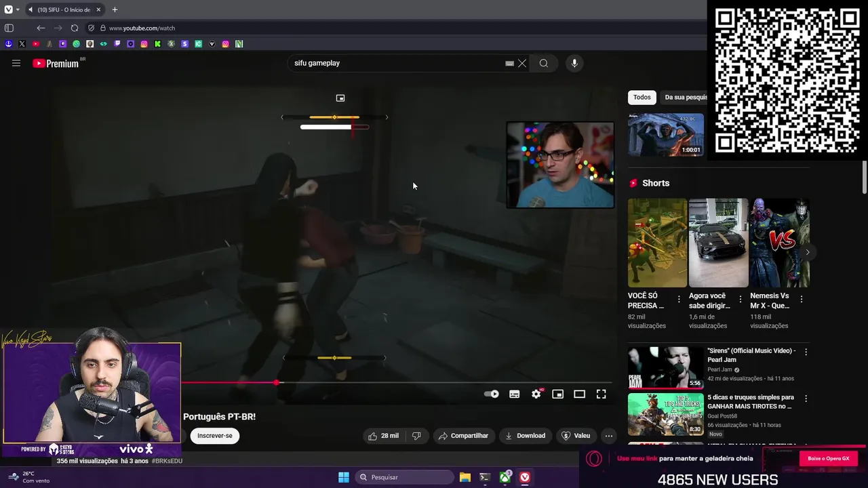Open the YouTube bookmark icon

(35, 43)
